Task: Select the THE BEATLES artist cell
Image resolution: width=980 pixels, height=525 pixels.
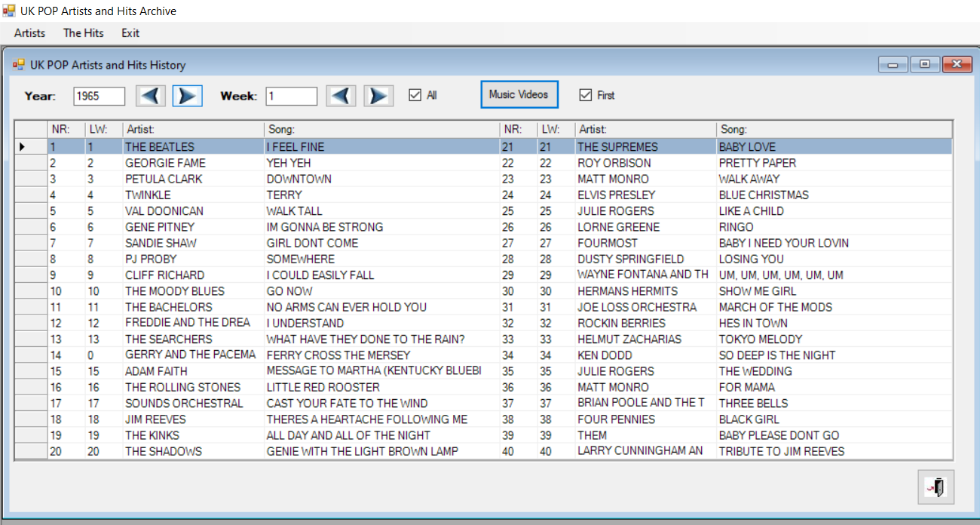Action: tap(194, 147)
